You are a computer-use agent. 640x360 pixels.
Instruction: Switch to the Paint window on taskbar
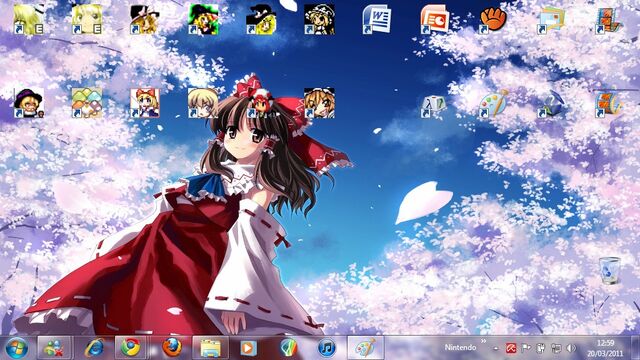click(x=365, y=348)
